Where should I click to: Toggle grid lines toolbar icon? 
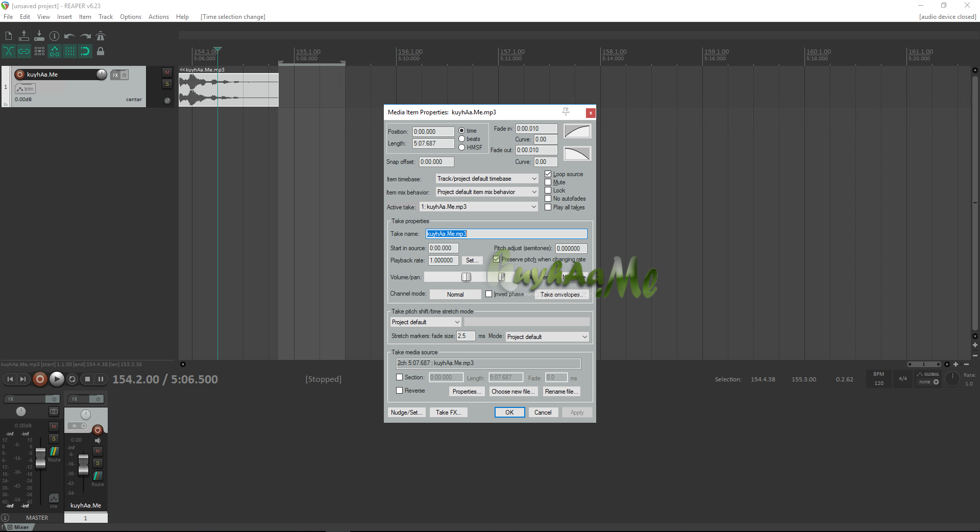point(70,51)
